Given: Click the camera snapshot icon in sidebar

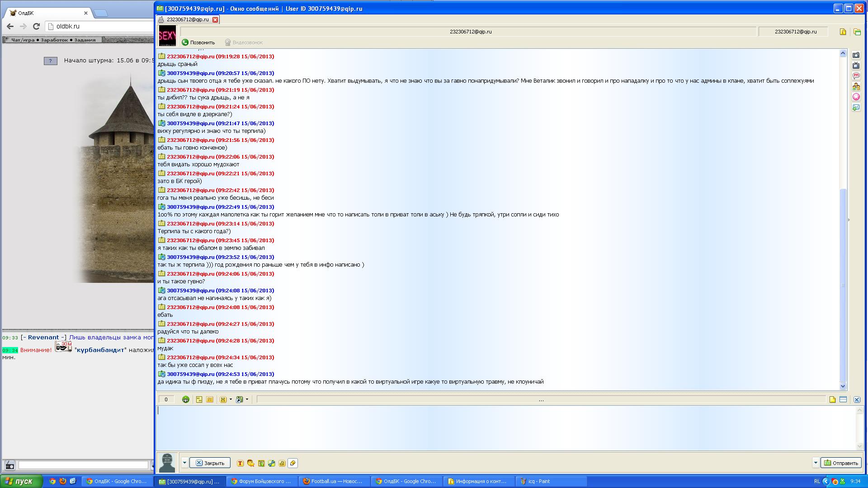Looking at the screenshot, I should [x=856, y=55].
